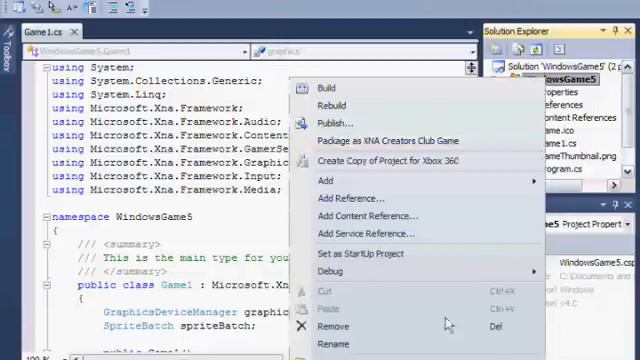This screenshot has height=360, width=640.
Task: Pin the Solution Explorer panel
Action: coord(616,31)
